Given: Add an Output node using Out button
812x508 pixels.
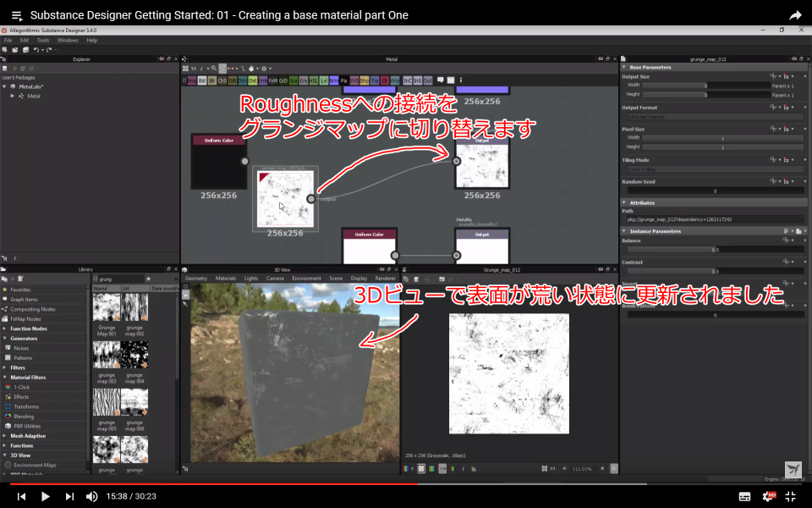Looking at the screenshot, I should tap(428, 80).
